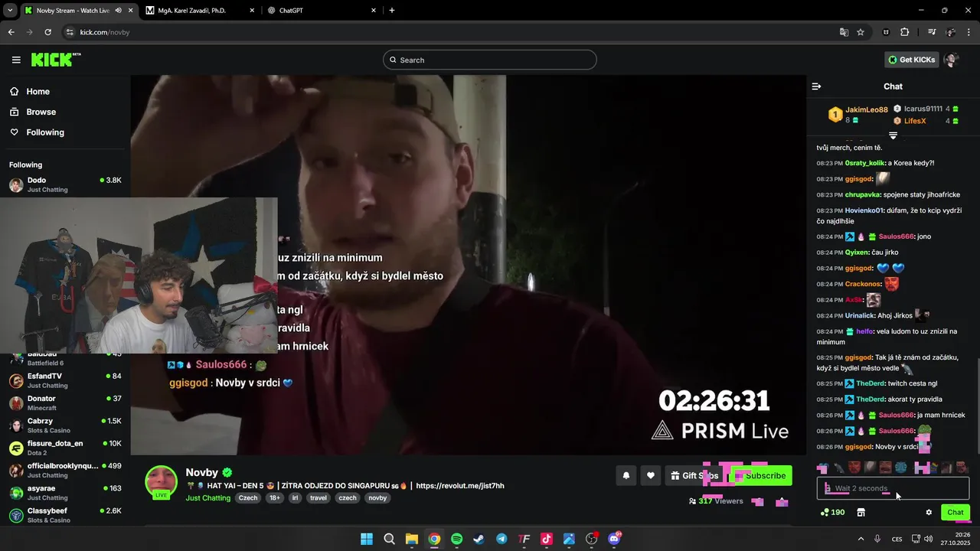The height and width of the screenshot is (551, 980).
Task: Click username chrupavka in chat
Action: (x=863, y=194)
